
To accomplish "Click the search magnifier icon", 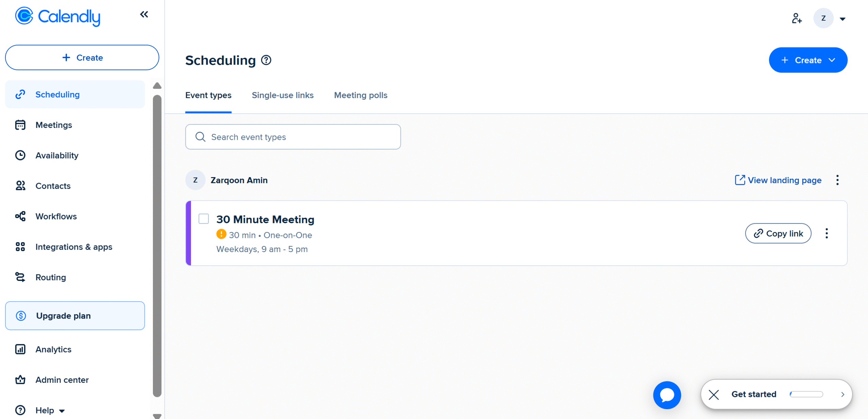I will 200,137.
